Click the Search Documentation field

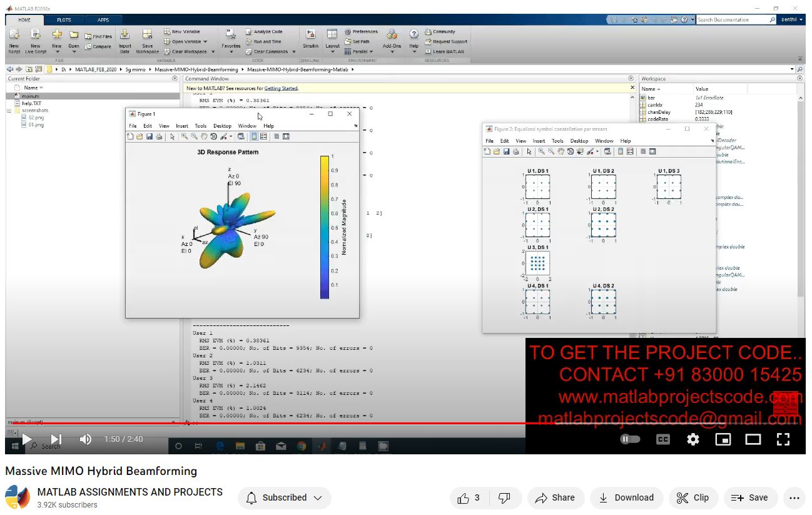tap(736, 20)
